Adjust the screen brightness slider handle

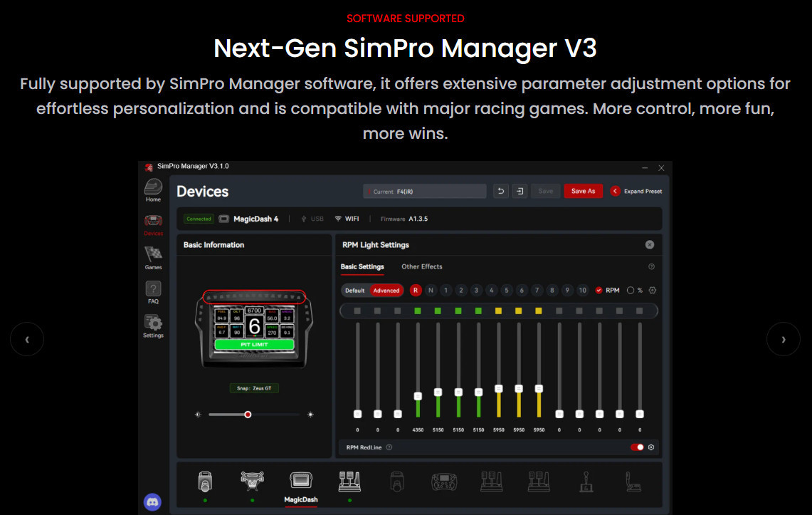pyautogui.click(x=248, y=415)
